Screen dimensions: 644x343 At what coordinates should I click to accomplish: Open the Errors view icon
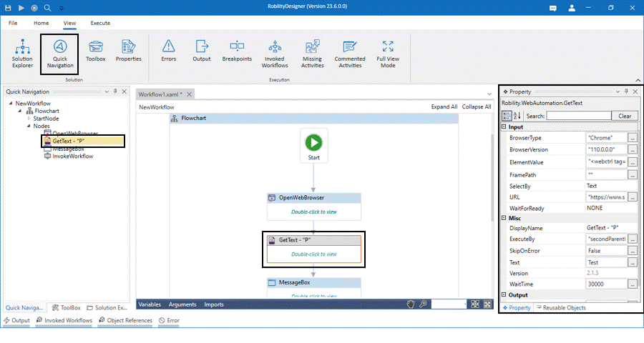click(x=168, y=51)
